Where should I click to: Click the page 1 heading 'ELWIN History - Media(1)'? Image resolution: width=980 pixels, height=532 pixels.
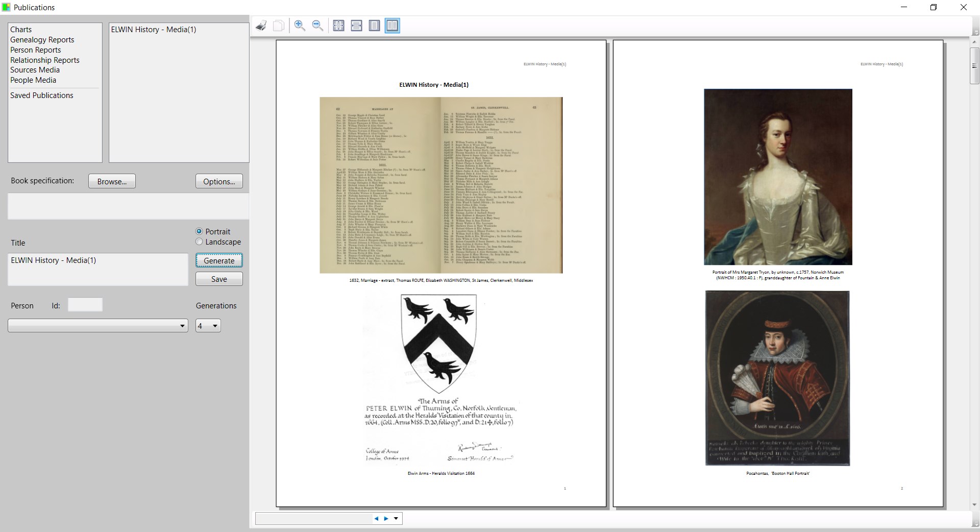pyautogui.click(x=434, y=85)
